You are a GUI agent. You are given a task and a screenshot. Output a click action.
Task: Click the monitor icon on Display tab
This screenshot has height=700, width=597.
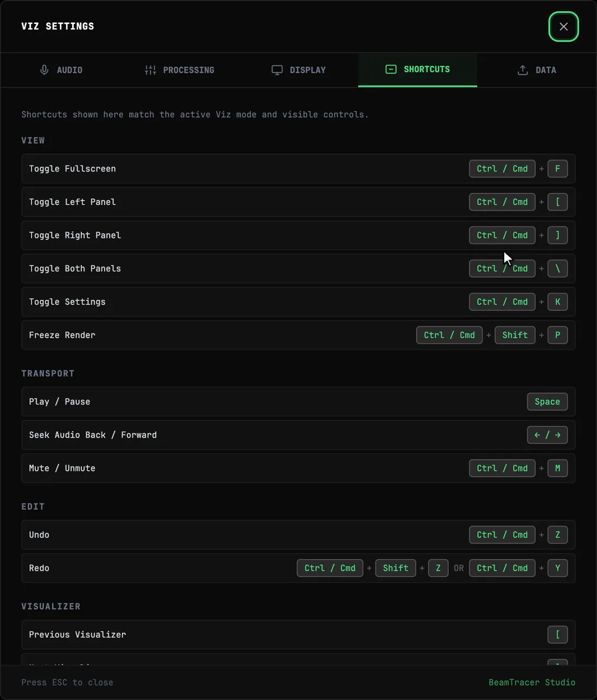coord(277,70)
